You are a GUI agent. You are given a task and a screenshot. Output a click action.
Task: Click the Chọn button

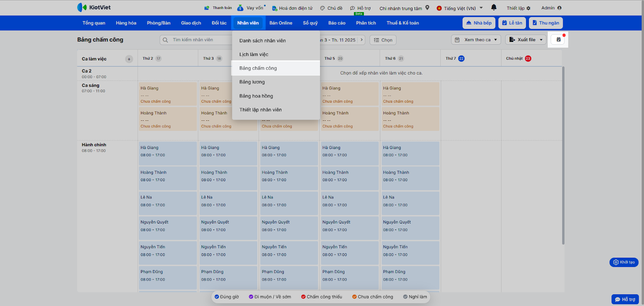click(383, 40)
